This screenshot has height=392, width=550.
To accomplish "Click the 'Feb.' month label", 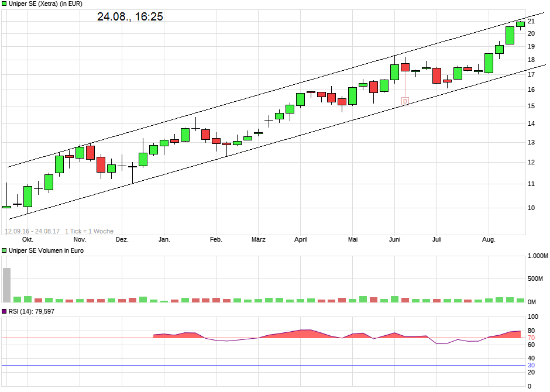I will coord(216,239).
